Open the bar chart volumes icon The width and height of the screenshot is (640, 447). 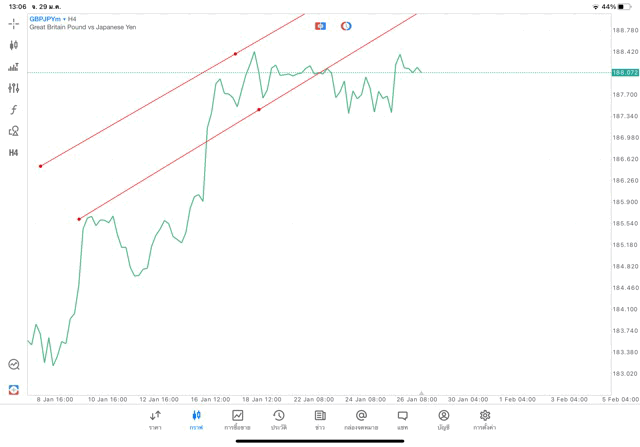point(14,67)
